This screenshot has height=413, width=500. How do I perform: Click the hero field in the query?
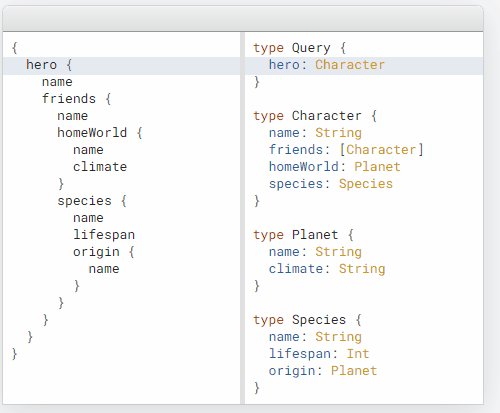point(42,65)
